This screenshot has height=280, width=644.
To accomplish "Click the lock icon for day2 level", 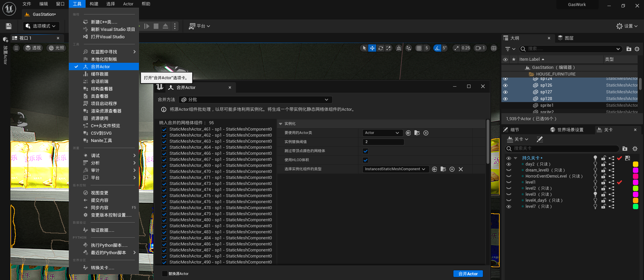I will coord(603,164).
